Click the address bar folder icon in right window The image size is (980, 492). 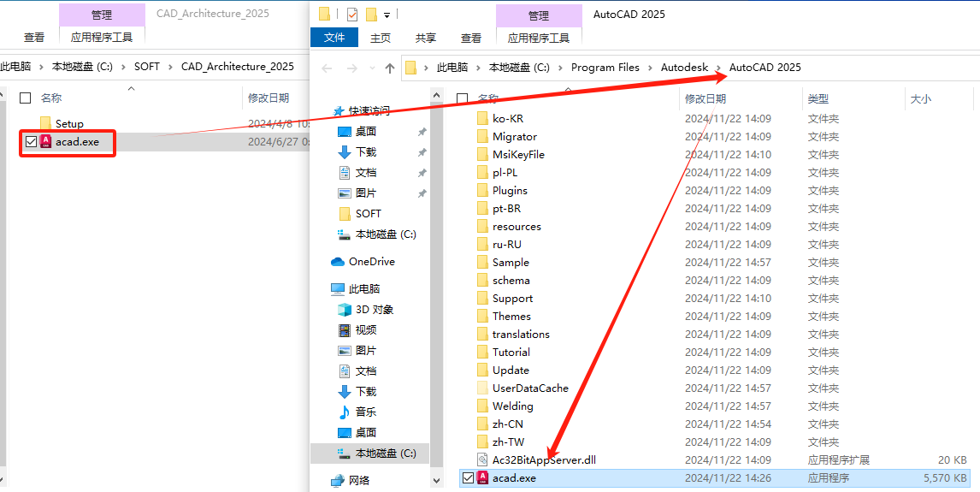[410, 68]
